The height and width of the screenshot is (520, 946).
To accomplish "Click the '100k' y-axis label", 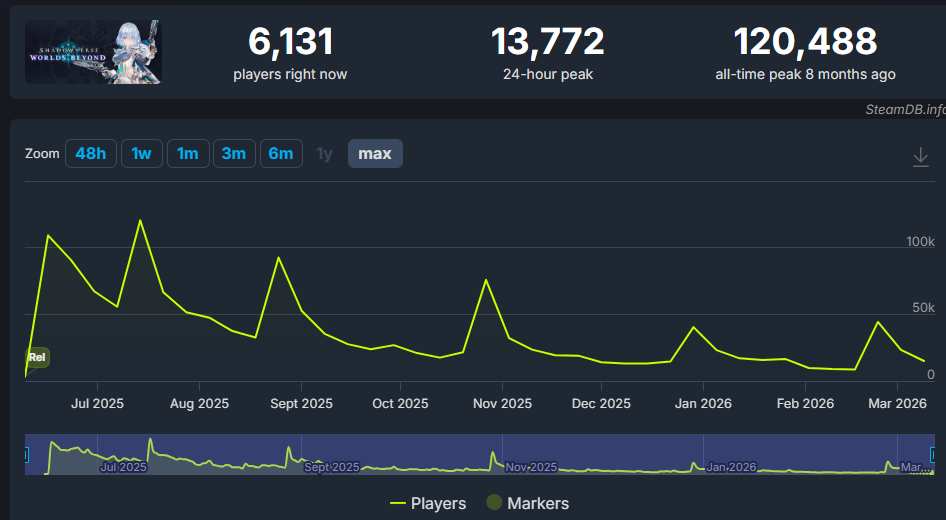I will (x=920, y=241).
